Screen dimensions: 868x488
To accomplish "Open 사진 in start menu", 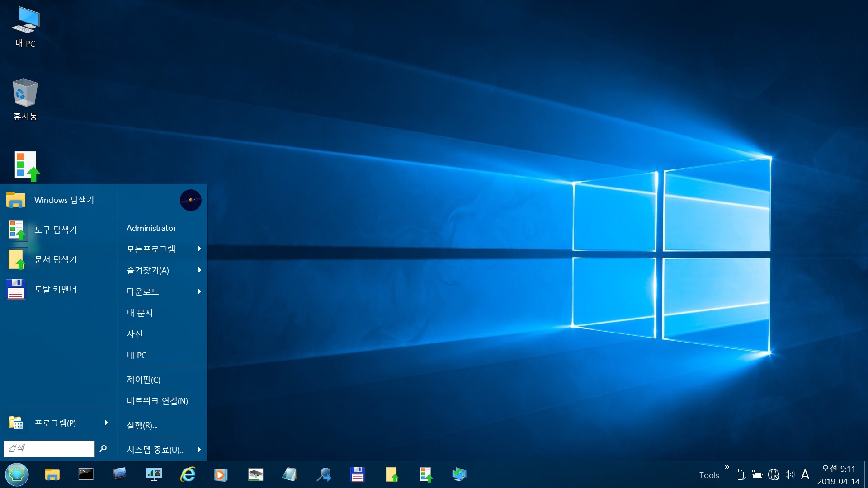I will click(x=162, y=334).
